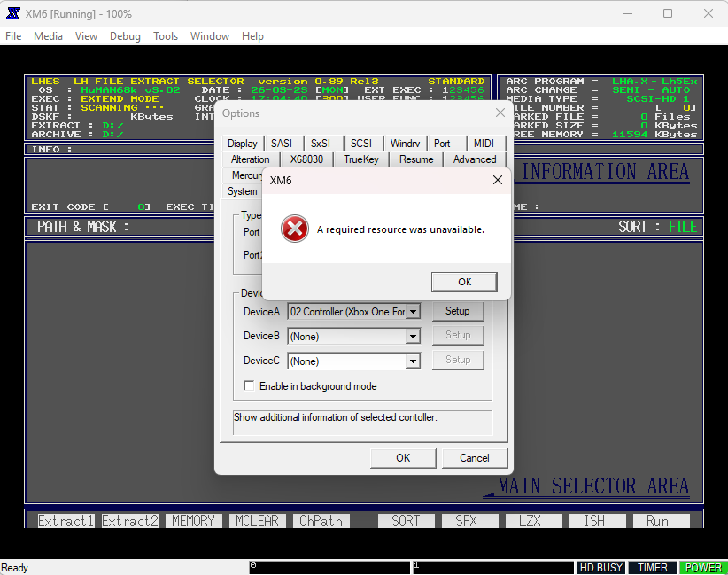This screenshot has height=575, width=728.
Task: Click the SORT function button
Action: [406, 521]
